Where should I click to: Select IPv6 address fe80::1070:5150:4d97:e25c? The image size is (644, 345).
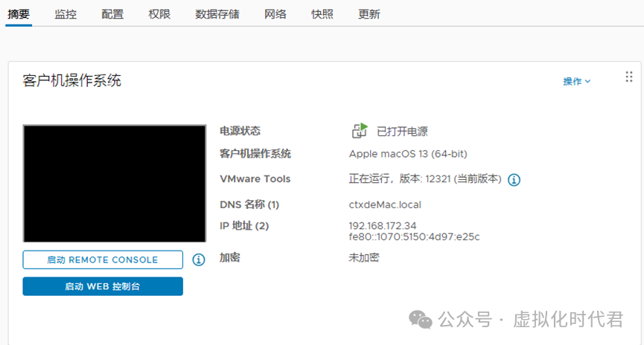pyautogui.click(x=414, y=236)
